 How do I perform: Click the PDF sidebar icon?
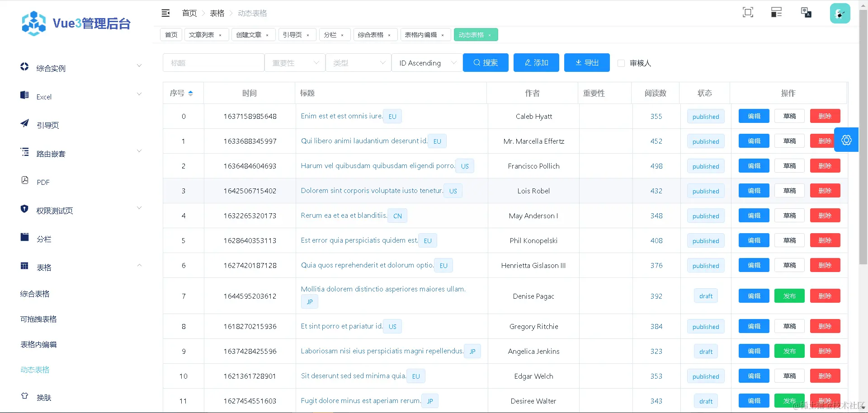[24, 180]
